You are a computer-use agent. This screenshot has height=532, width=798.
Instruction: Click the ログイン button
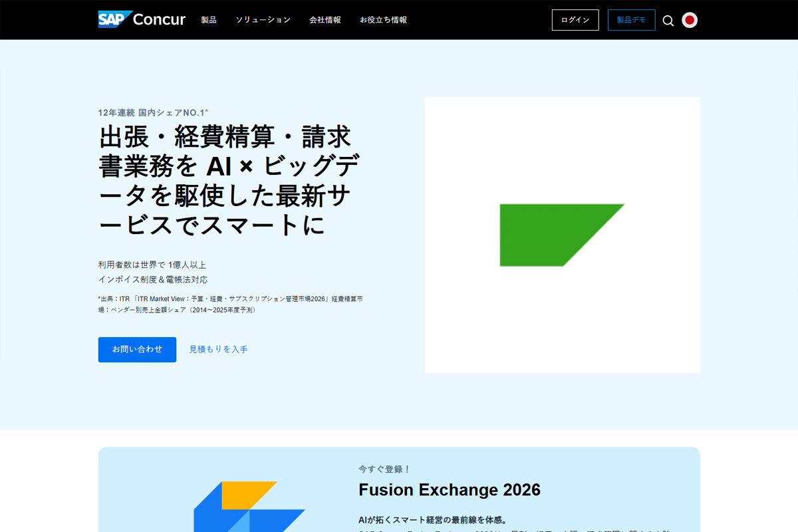tap(575, 20)
